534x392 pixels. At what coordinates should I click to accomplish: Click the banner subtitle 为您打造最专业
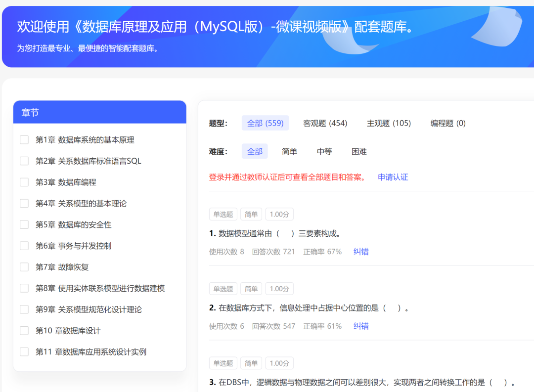[88, 48]
